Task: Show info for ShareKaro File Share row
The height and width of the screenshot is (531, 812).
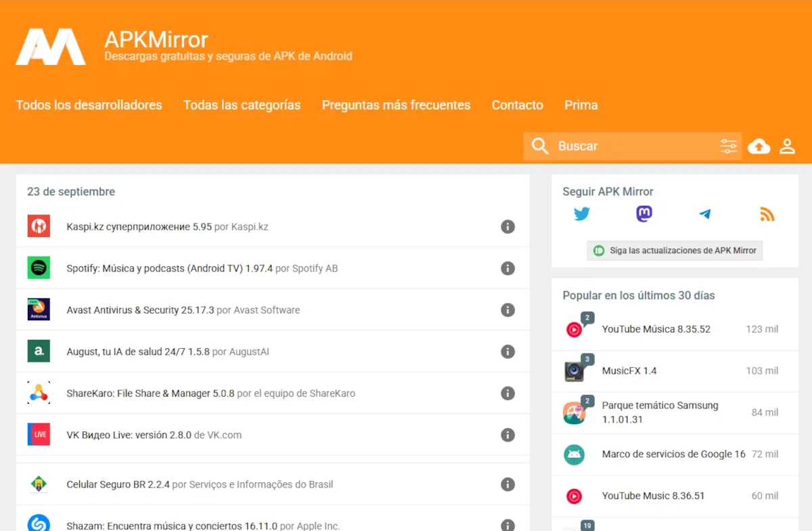Action: (507, 394)
